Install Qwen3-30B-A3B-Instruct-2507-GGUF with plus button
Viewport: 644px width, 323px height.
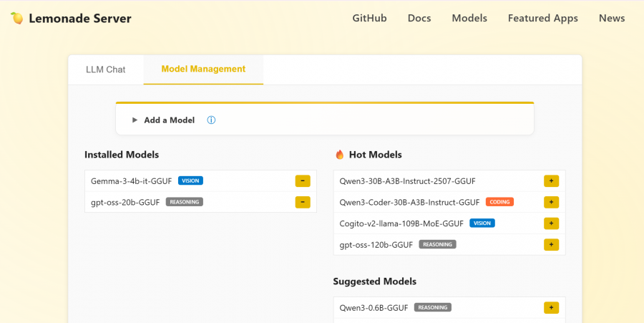(x=551, y=181)
